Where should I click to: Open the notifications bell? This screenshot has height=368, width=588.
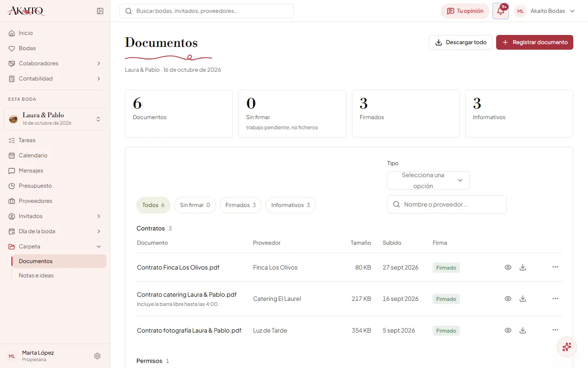501,11
